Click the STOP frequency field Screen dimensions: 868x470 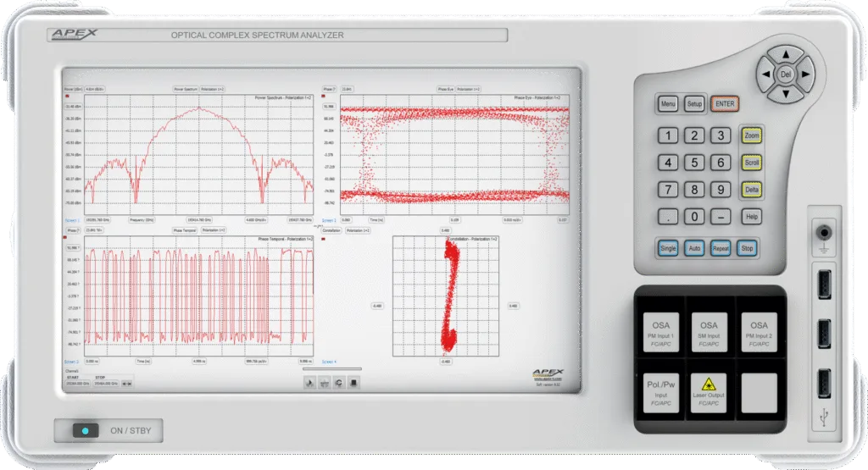point(106,383)
